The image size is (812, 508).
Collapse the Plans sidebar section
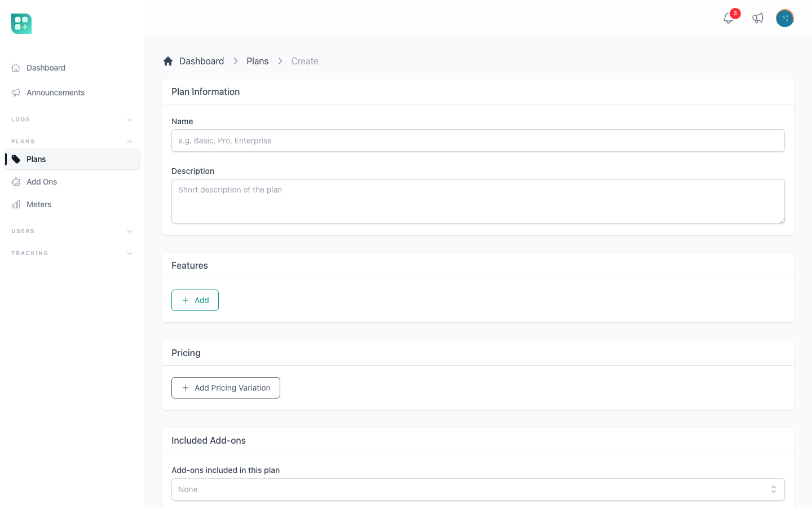click(72, 142)
